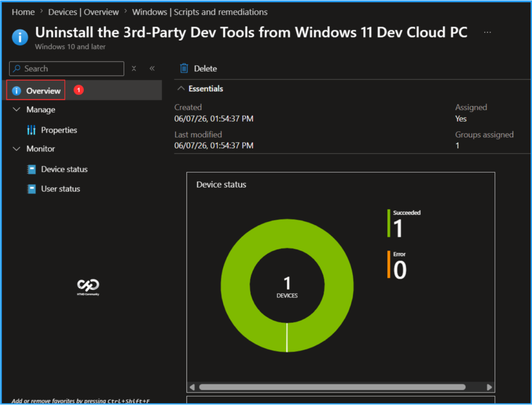Collapse the sidebar with the double chevron
This screenshot has height=405, width=532.
pos(152,69)
